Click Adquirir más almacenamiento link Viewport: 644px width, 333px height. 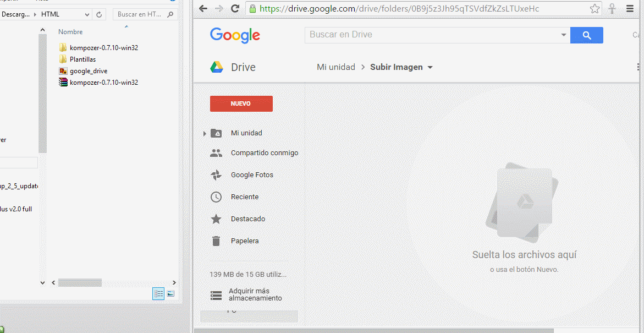[x=255, y=295]
